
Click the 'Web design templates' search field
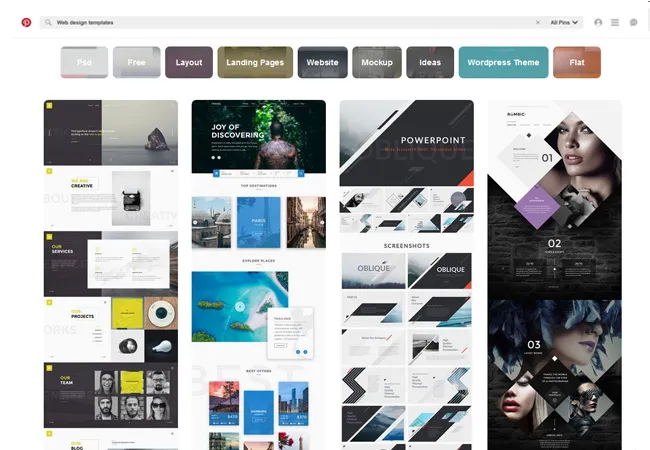(x=290, y=22)
